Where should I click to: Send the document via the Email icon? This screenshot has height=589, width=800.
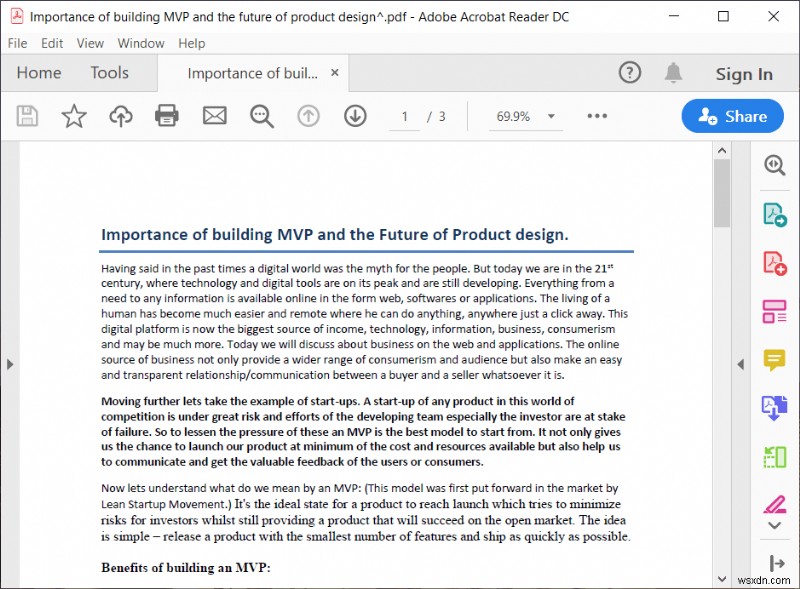click(214, 116)
